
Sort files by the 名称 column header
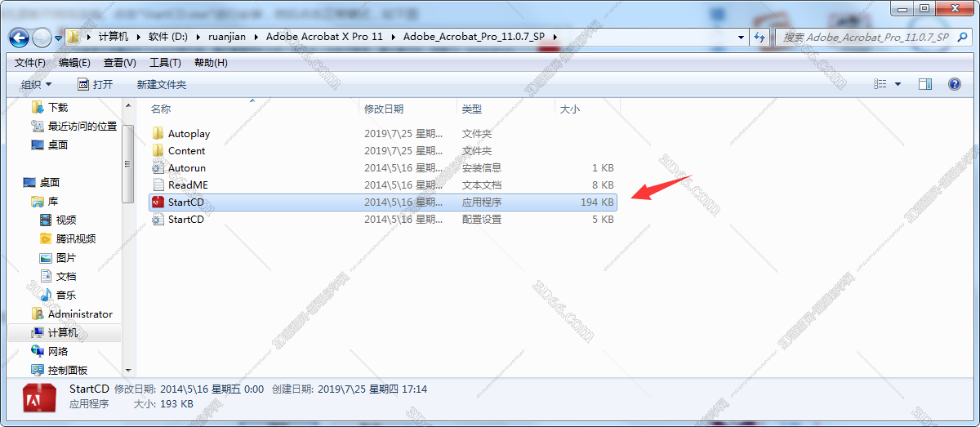click(162, 109)
